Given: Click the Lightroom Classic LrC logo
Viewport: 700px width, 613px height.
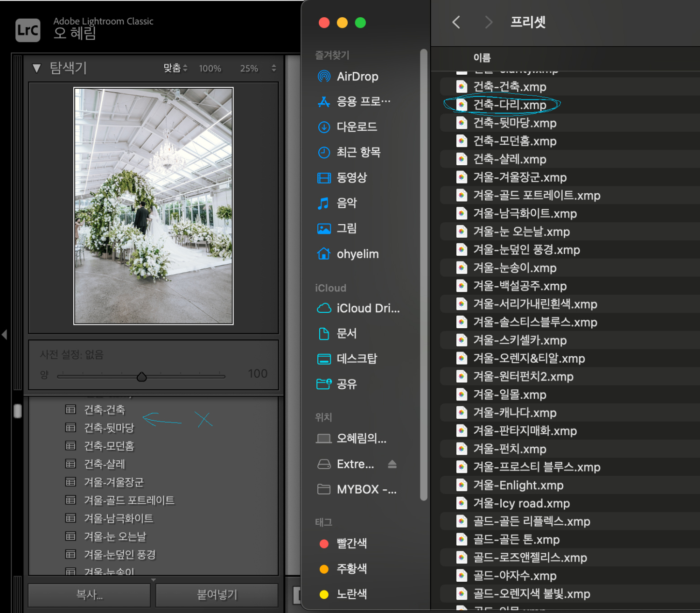Looking at the screenshot, I should pyautogui.click(x=28, y=30).
